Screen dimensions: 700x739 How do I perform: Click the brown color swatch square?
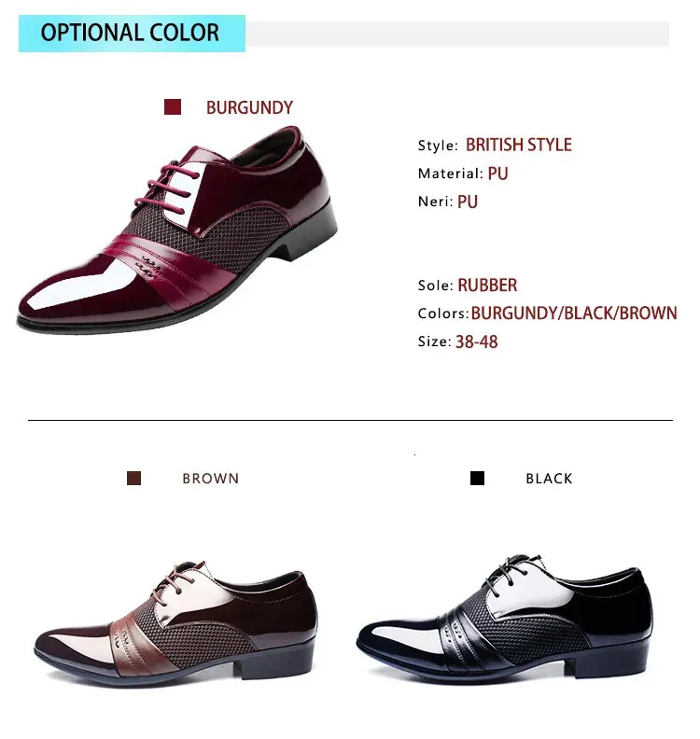pos(133,478)
